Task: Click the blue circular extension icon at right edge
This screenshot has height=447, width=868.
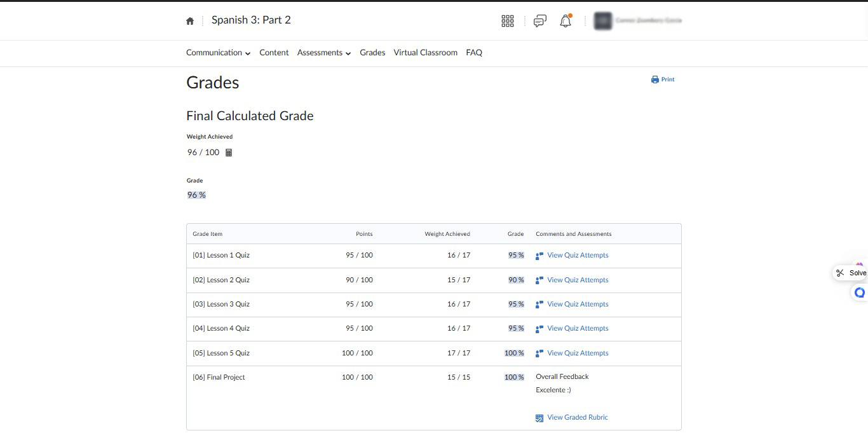Action: (859, 292)
